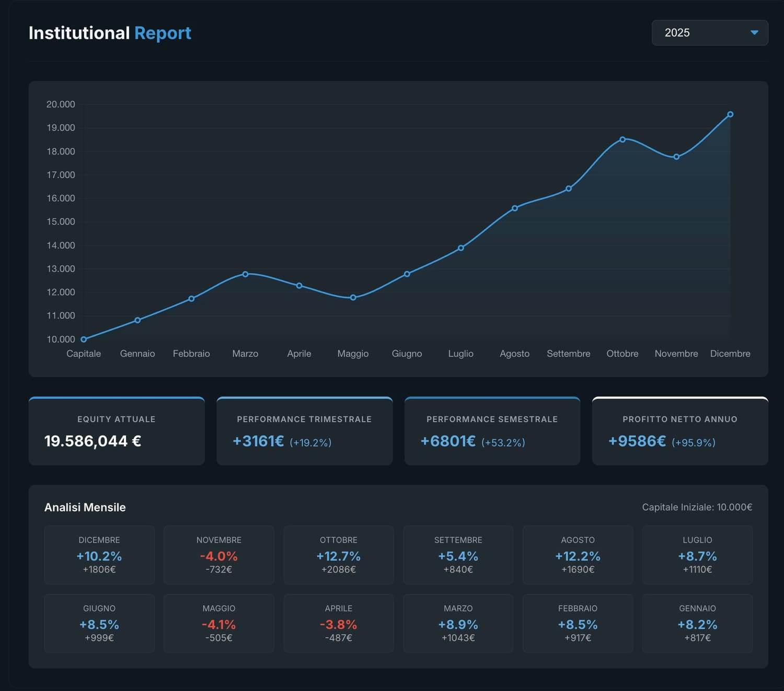Click the Analisi Mensile heading

pyautogui.click(x=85, y=507)
